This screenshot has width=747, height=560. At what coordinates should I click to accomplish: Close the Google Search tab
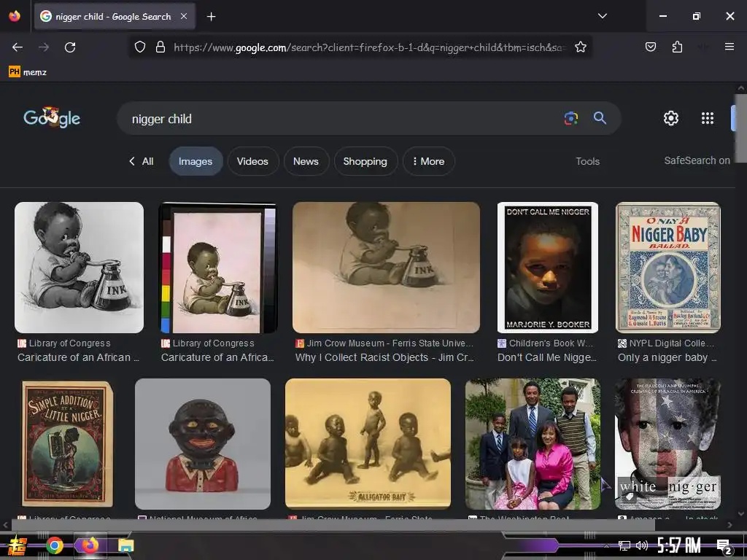(184, 16)
